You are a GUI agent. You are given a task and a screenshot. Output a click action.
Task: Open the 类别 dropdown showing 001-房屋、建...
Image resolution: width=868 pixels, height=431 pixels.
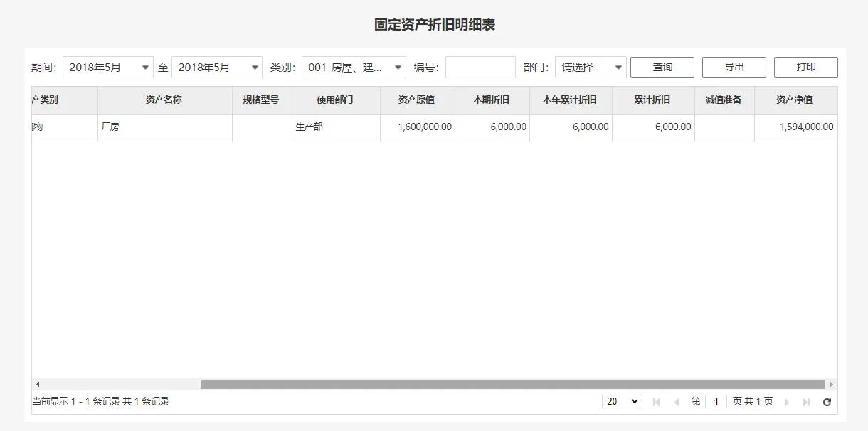point(351,66)
